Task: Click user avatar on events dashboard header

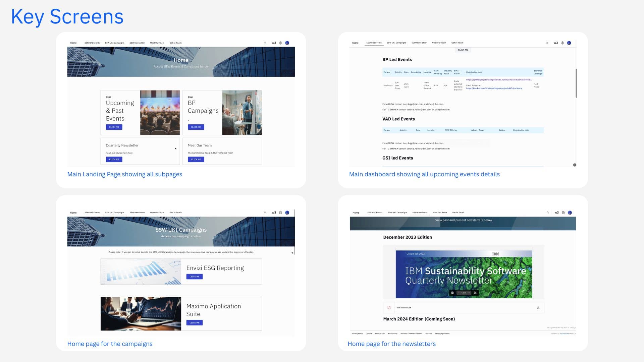Action: point(569,43)
